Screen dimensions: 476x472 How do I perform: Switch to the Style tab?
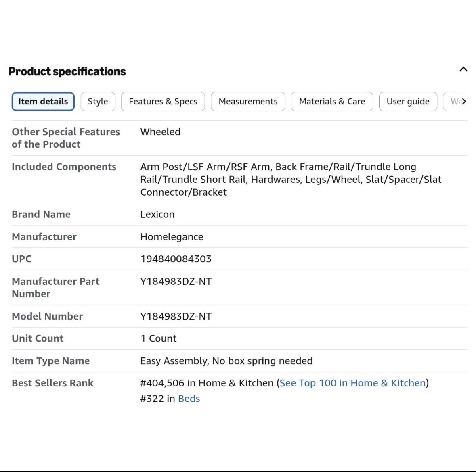(x=98, y=102)
